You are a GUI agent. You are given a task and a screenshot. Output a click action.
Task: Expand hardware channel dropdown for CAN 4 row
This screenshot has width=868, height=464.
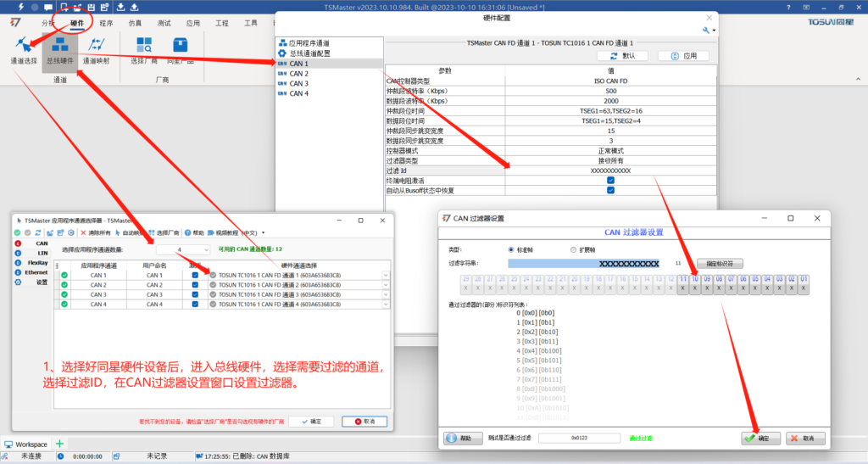click(386, 304)
